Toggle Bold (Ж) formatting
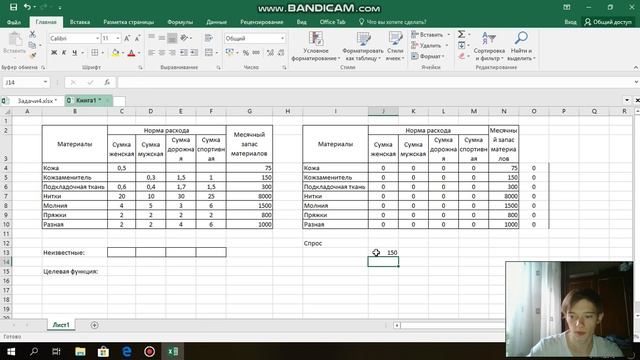The width and height of the screenshot is (640, 360). (x=54, y=53)
